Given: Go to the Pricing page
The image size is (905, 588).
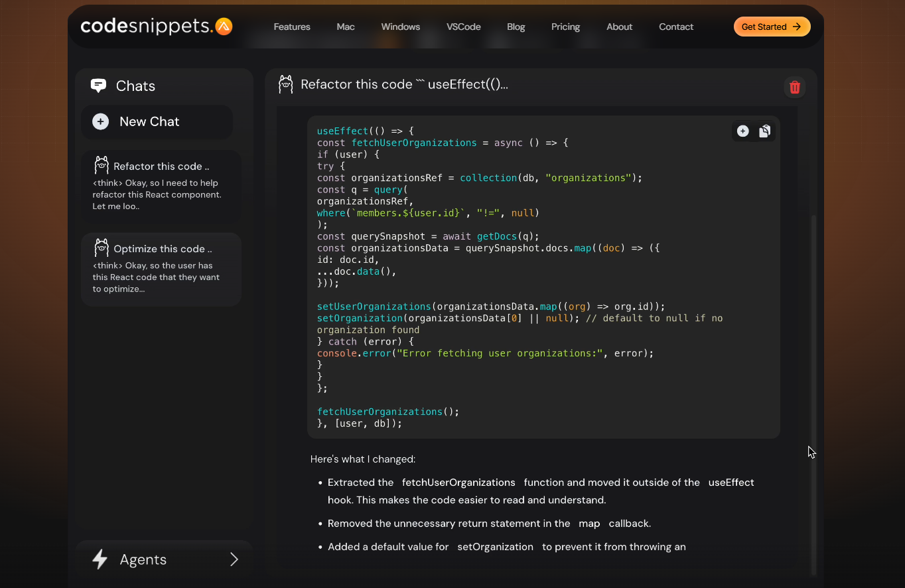Looking at the screenshot, I should click(565, 27).
